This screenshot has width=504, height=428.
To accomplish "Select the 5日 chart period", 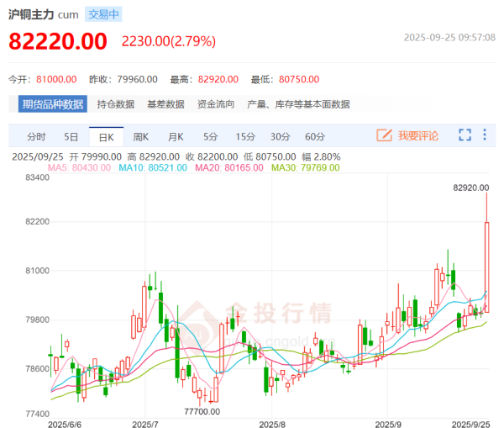I will pos(71,136).
